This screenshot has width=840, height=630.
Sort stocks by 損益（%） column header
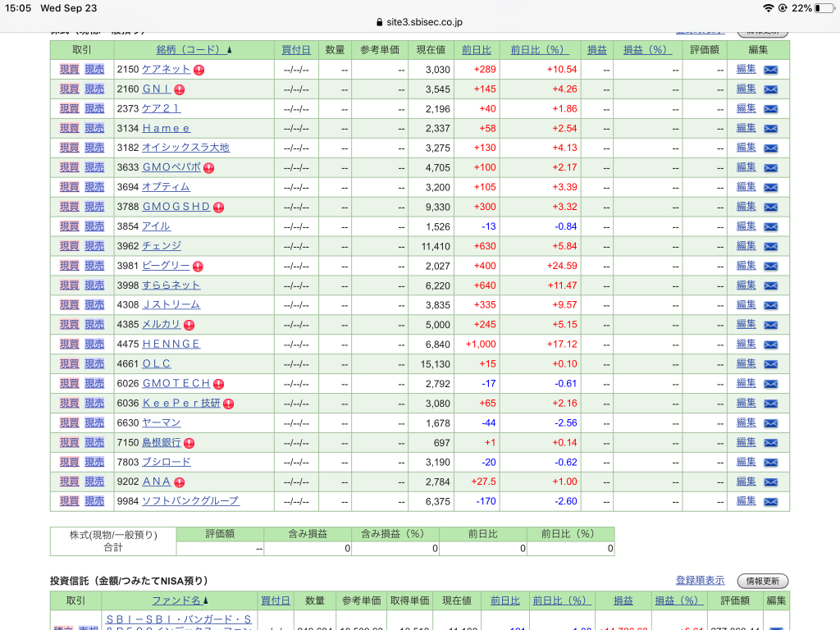click(647, 50)
